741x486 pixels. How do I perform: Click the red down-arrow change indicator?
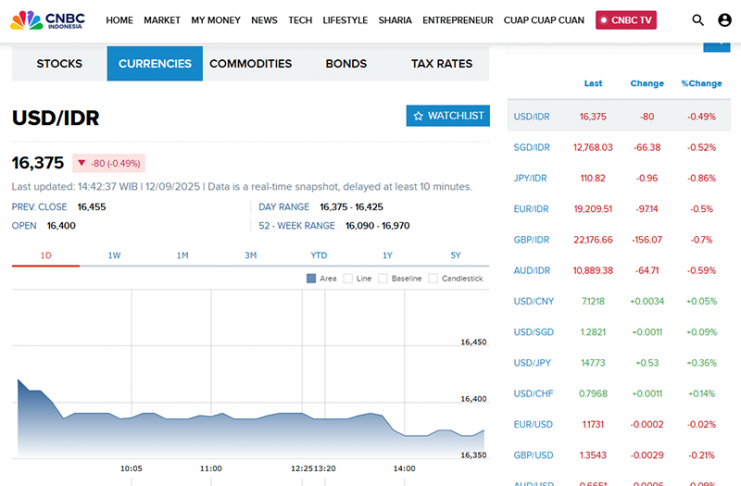(82, 163)
